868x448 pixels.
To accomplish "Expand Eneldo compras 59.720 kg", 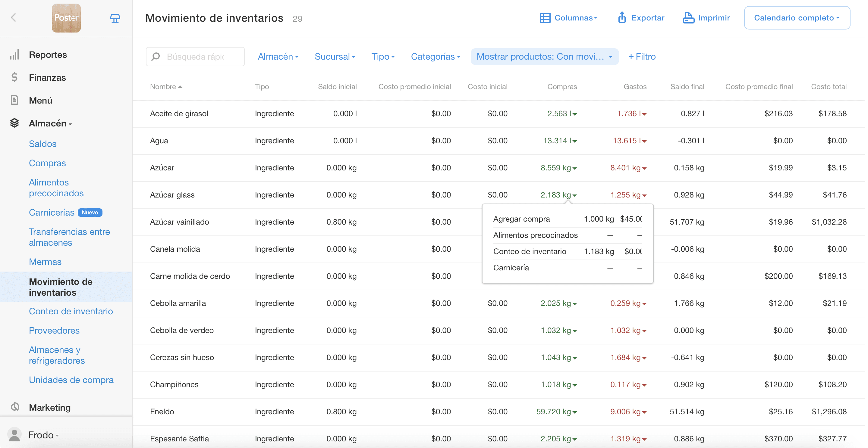I will pos(556,412).
